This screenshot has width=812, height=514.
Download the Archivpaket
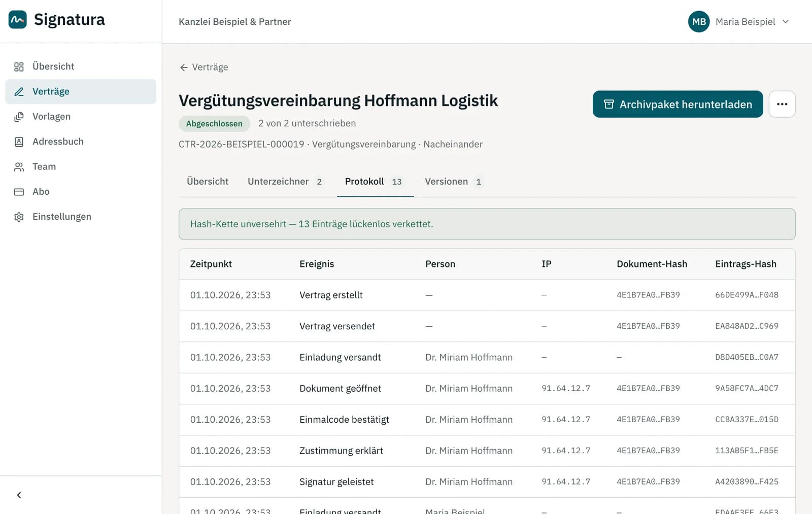pos(678,104)
